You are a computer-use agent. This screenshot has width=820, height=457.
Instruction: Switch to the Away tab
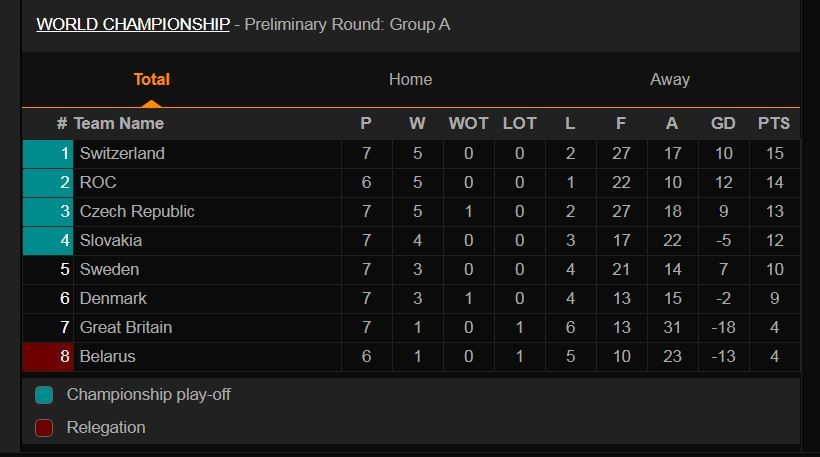click(669, 80)
